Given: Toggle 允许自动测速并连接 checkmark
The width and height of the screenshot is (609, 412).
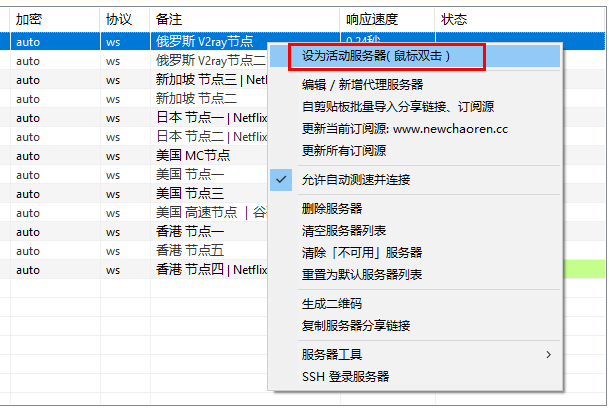Looking at the screenshot, I should click(355, 180).
